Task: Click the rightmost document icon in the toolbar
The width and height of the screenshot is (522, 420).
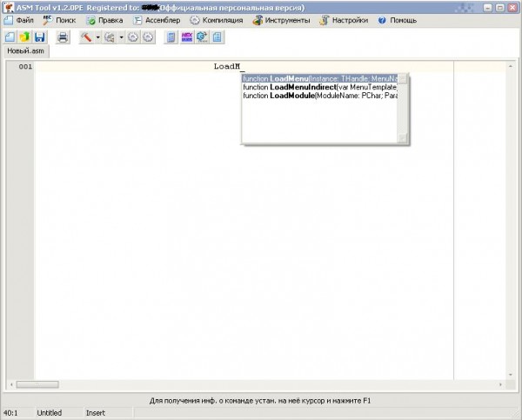Action: [217, 37]
